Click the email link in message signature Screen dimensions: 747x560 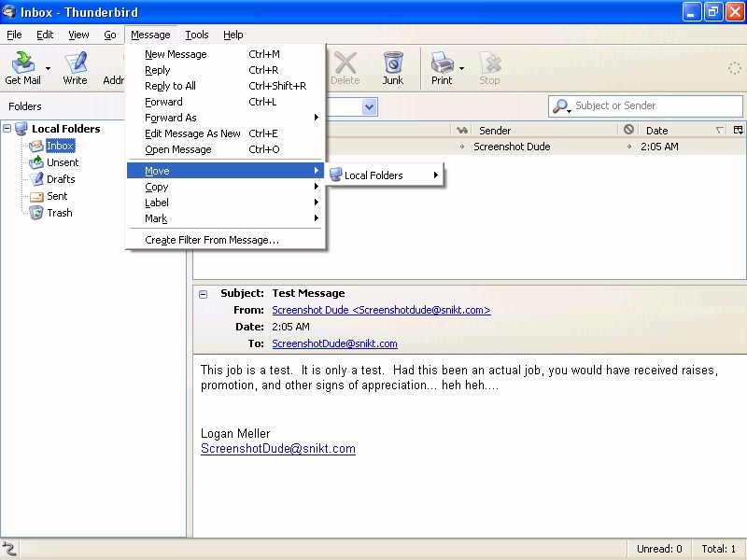pyautogui.click(x=277, y=449)
